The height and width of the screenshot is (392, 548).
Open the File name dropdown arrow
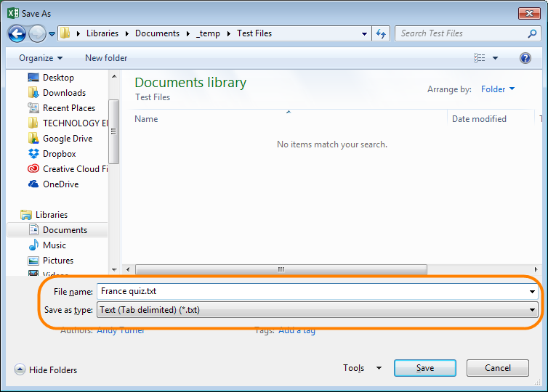(532, 292)
